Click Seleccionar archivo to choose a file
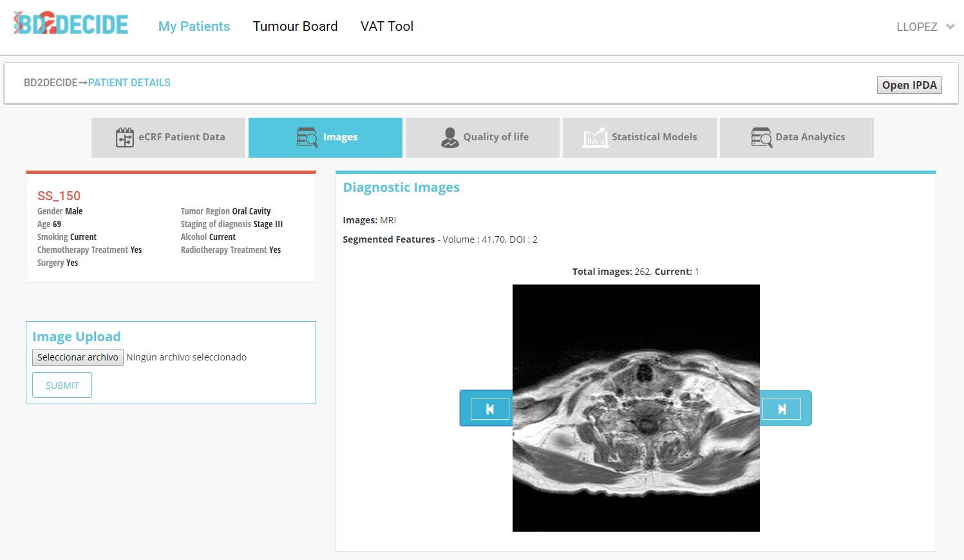The width and height of the screenshot is (964, 560). coord(77,357)
